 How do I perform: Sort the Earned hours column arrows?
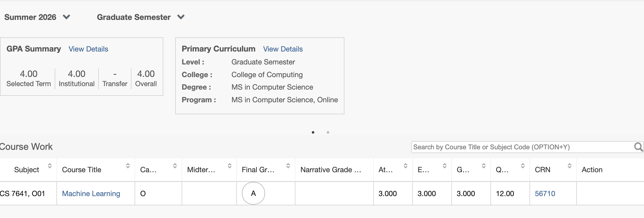[444, 166]
